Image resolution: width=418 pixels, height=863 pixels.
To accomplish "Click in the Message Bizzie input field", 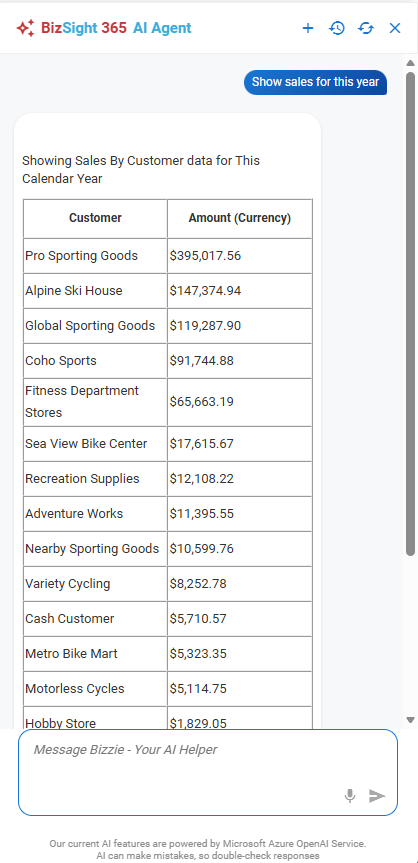I will (x=208, y=772).
